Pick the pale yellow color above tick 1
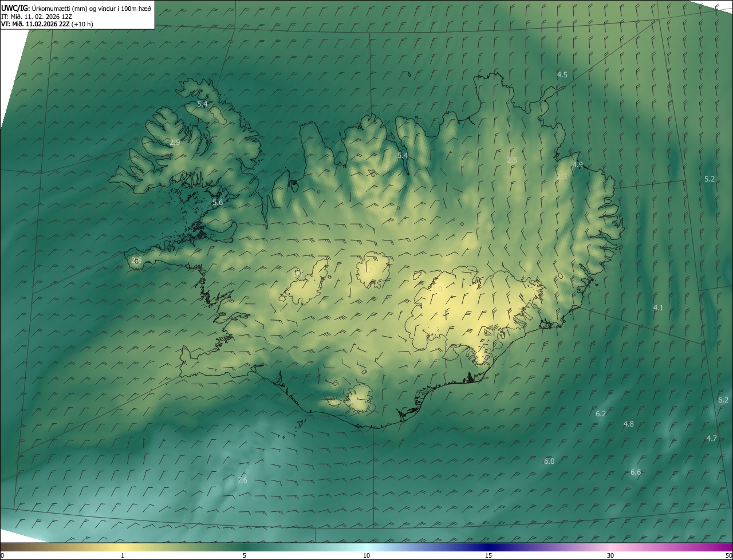Viewport: 733px width, 560px height. tap(123, 547)
